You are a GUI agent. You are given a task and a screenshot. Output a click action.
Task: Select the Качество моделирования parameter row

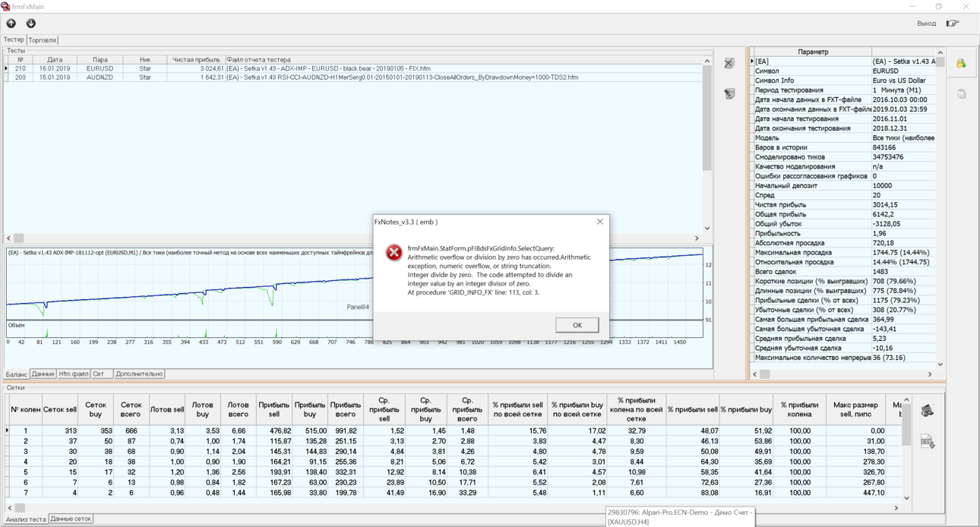coord(843,166)
